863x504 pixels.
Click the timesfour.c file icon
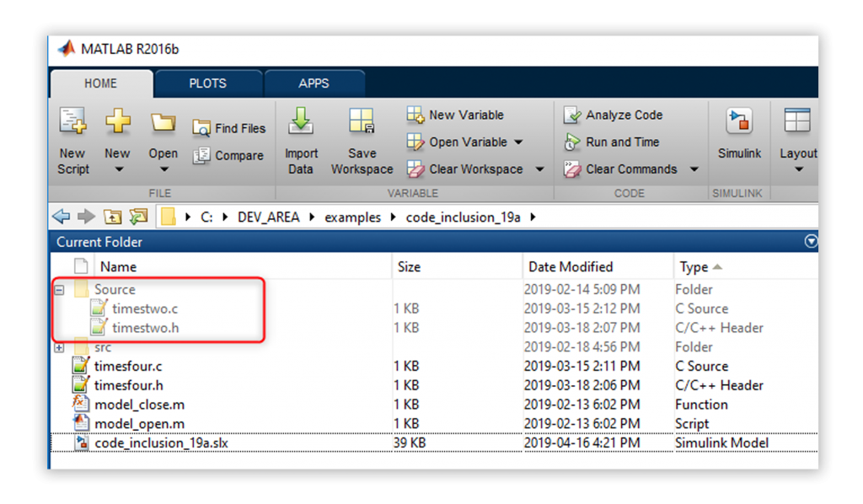tap(80, 365)
